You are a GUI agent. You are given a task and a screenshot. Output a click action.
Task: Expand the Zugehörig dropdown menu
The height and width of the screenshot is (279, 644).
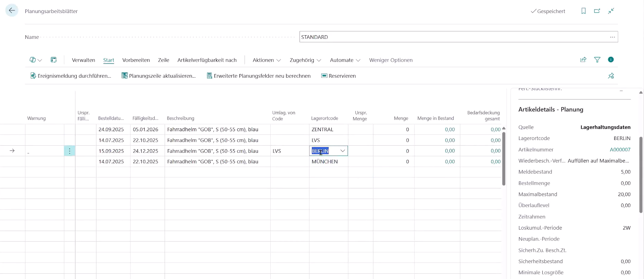pos(305,60)
